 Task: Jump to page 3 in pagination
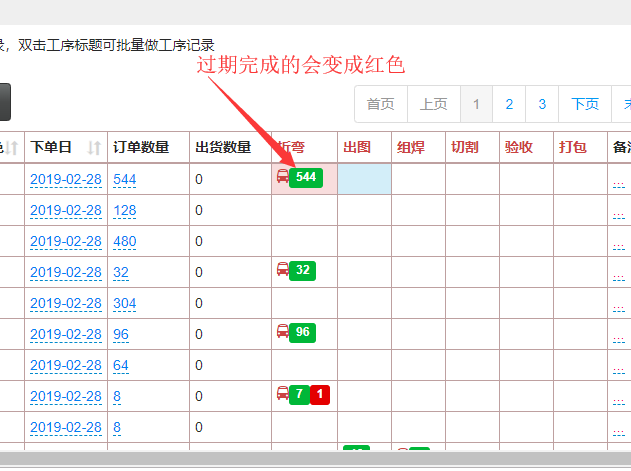click(541, 104)
